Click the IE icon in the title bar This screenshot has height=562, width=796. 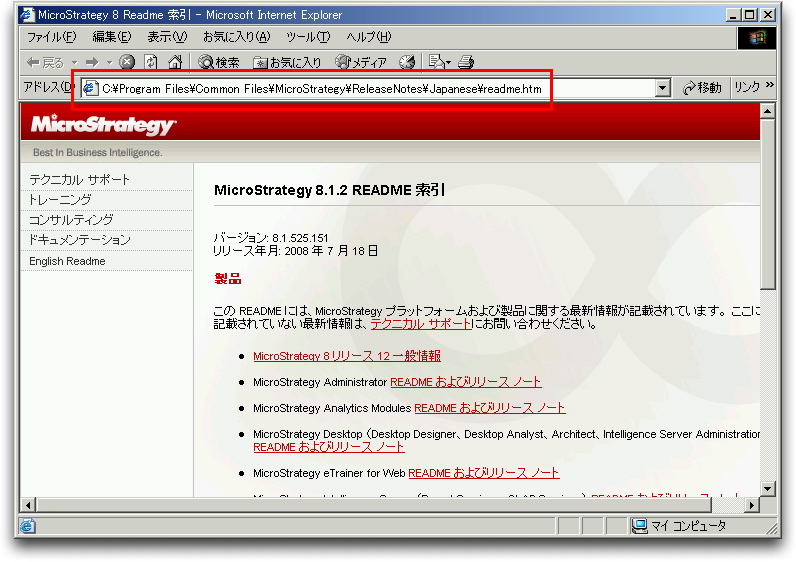pyautogui.click(x=27, y=14)
